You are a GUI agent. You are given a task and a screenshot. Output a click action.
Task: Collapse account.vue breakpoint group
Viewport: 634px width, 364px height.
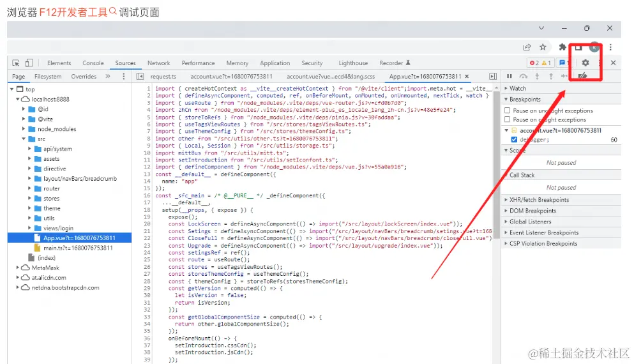[506, 130]
